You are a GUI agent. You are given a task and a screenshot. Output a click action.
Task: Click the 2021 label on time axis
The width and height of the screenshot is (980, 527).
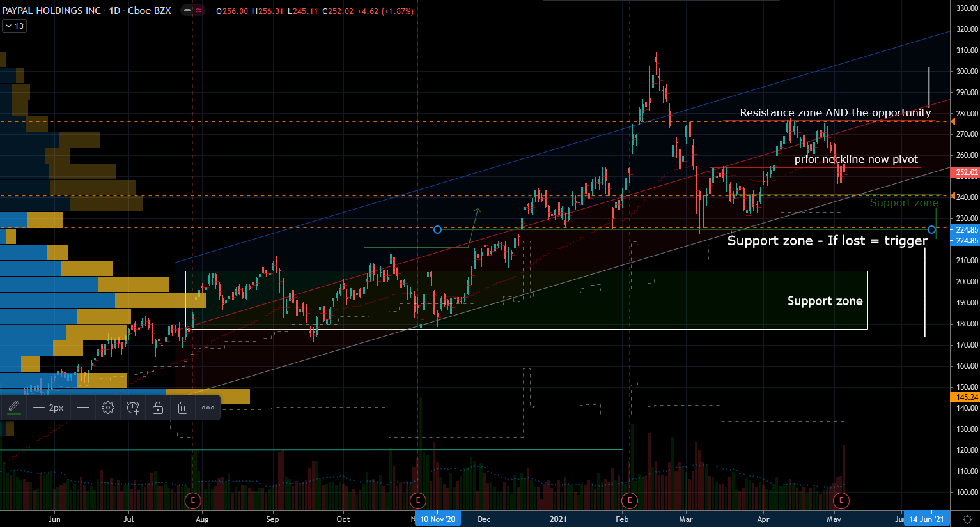point(559,519)
